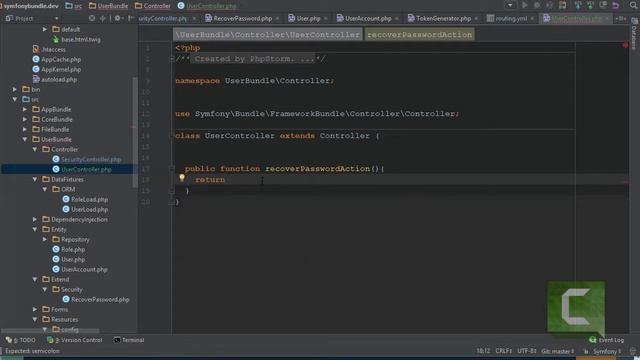Click src breadcrumb in navigation bar
640x360 pixels.
[x=73, y=6]
